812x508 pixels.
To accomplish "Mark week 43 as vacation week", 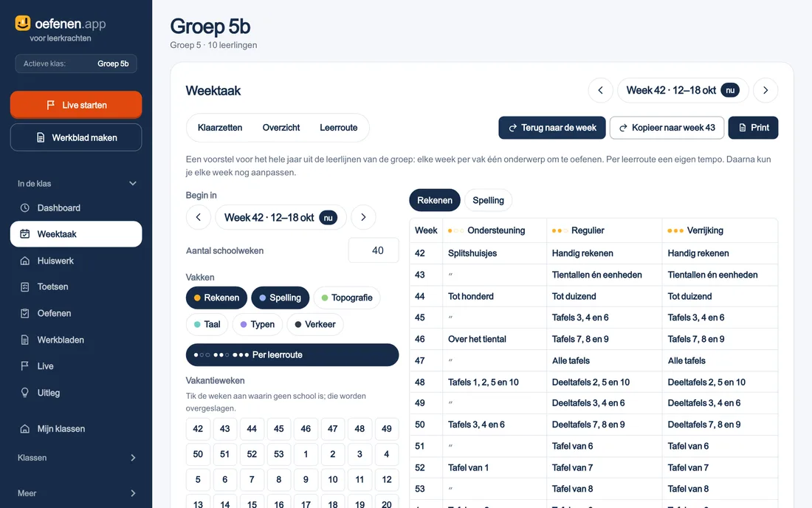I will (224, 429).
